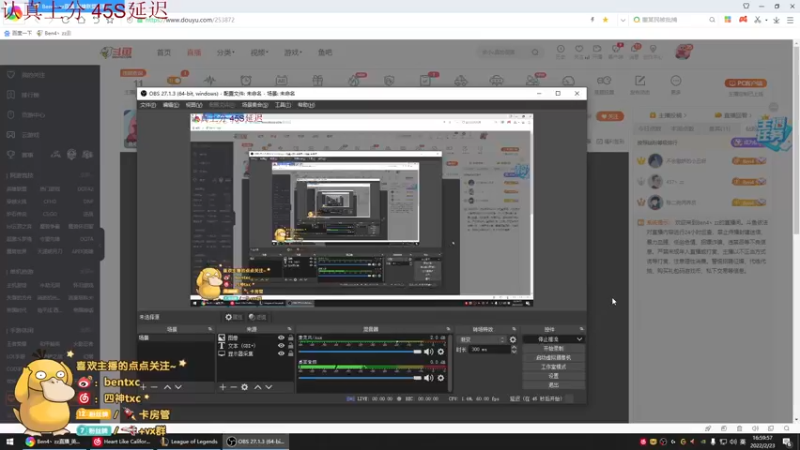Open OBS 设置 settings button

[x=554, y=376]
